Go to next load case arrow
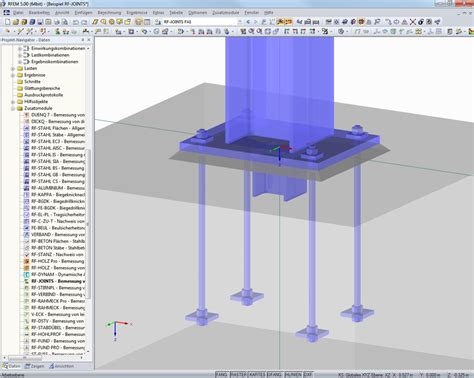 (x=256, y=22)
